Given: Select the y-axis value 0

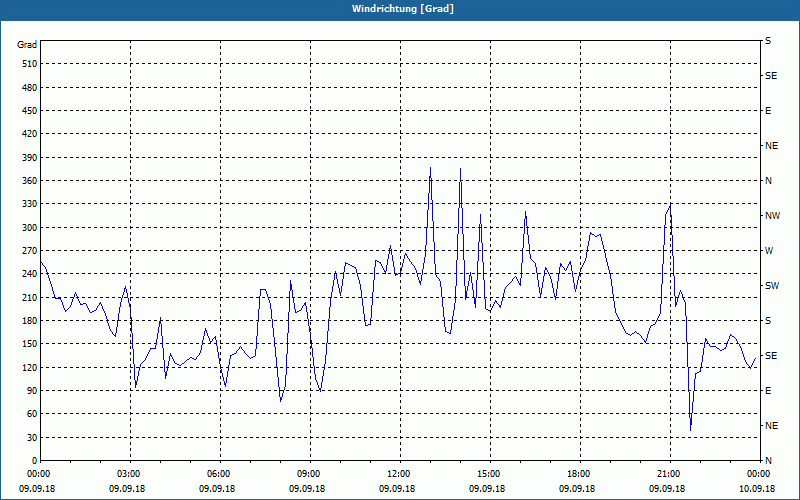Looking at the screenshot, I should [34, 461].
